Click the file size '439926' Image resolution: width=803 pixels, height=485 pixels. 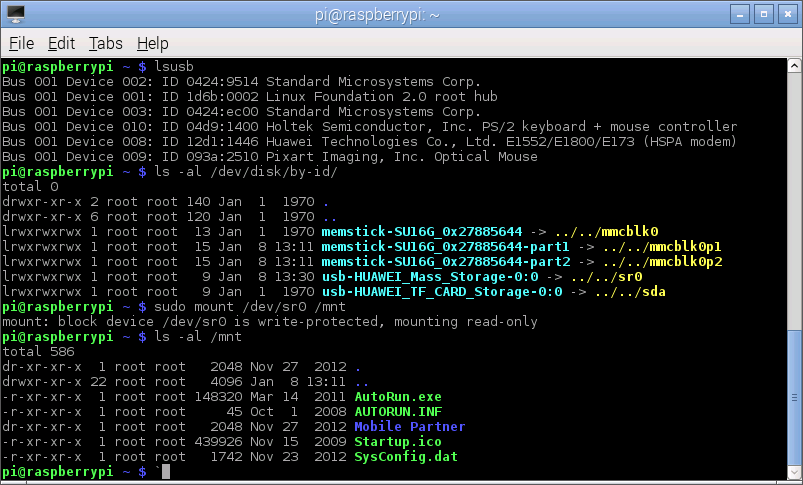[218, 441]
